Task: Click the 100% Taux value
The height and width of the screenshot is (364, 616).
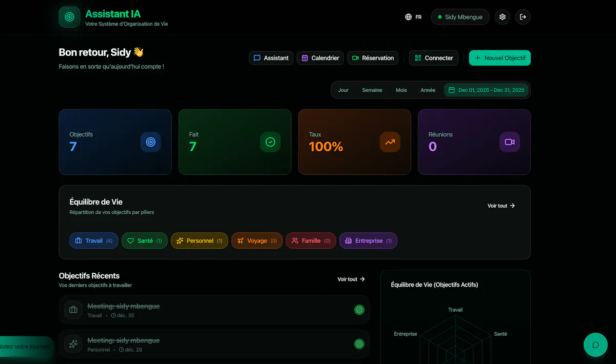Action: pos(326,147)
